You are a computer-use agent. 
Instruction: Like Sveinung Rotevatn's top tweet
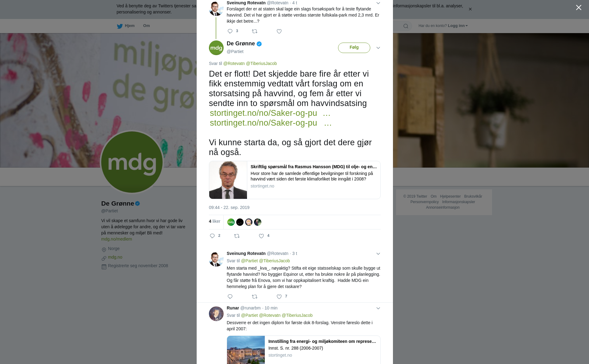(279, 31)
